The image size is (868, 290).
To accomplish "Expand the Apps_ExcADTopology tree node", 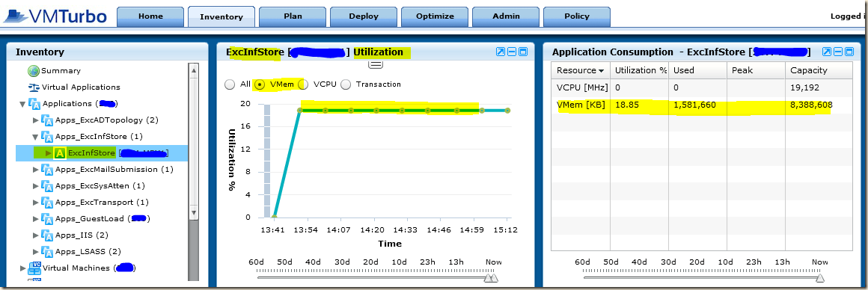I will pyautogui.click(x=36, y=120).
